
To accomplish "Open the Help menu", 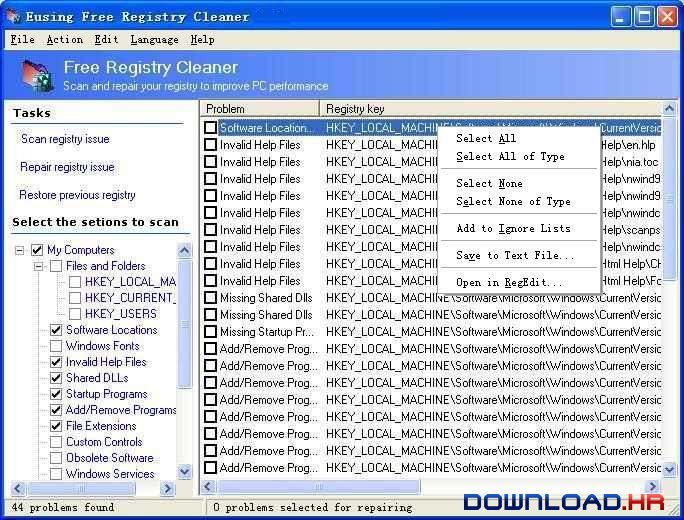I will point(202,40).
